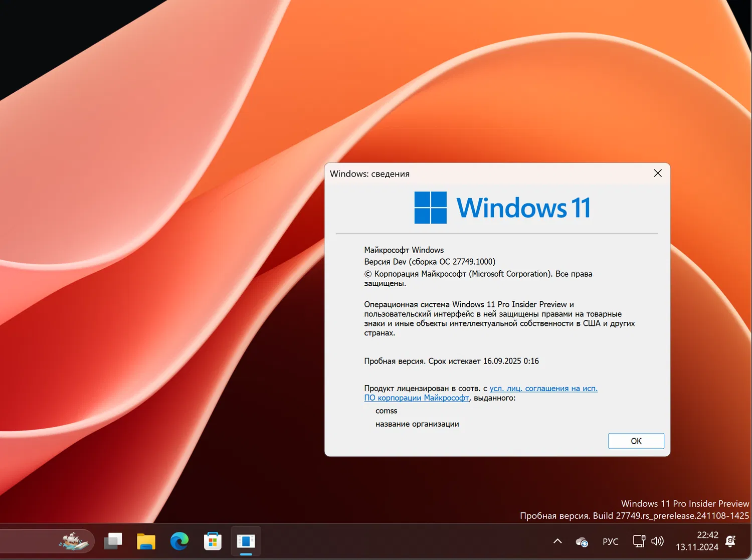Click the Windows 11 logo in the dialog
752x560 pixels.
point(430,207)
